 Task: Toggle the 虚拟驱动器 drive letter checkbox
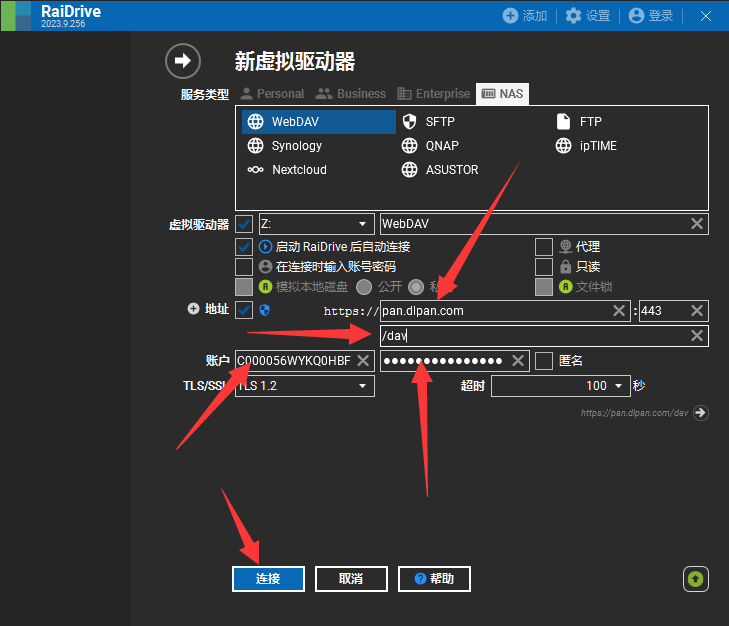pyautogui.click(x=244, y=224)
